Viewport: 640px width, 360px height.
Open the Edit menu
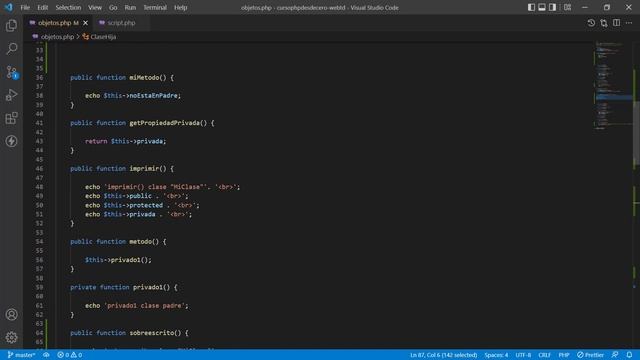(x=42, y=7)
